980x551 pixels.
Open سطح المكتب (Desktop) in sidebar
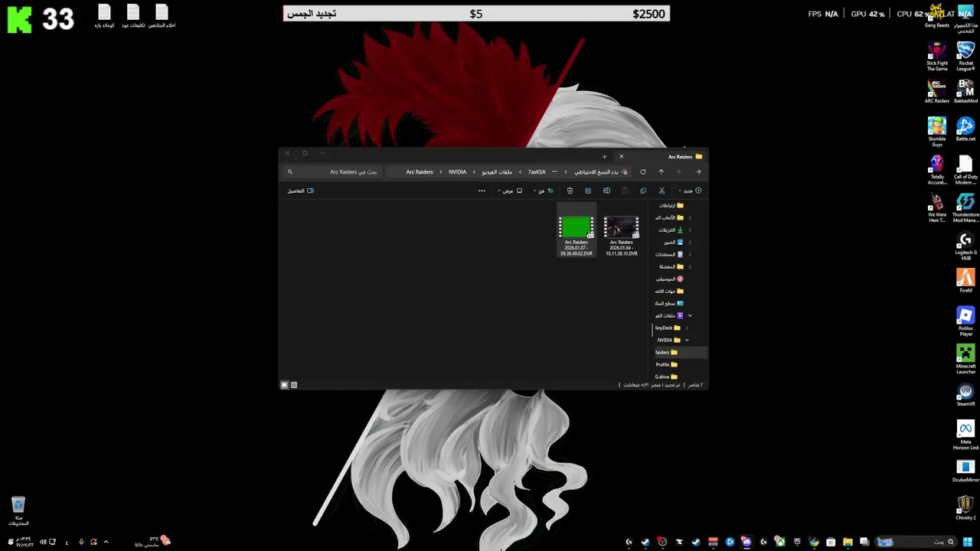tap(669, 303)
